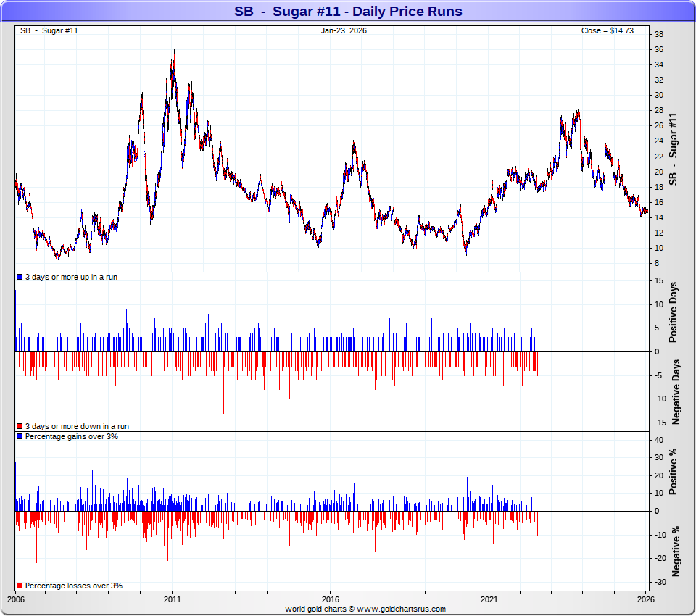Click the 'SB - Sugar #11' label in top-left corner
Image resolution: width=696 pixels, height=616 pixels.
tap(49, 30)
